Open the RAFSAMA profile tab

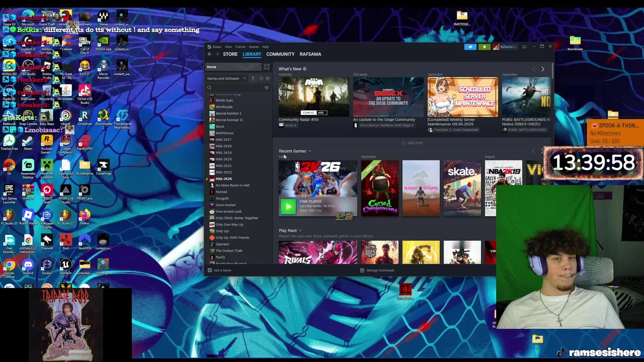click(310, 54)
